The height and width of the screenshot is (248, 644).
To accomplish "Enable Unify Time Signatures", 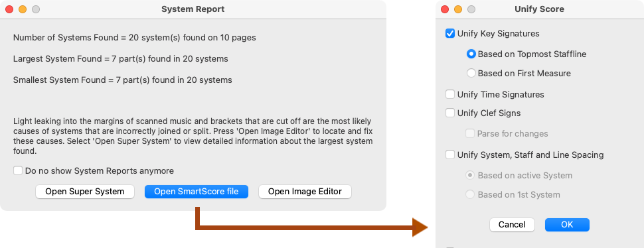I will (x=450, y=94).
